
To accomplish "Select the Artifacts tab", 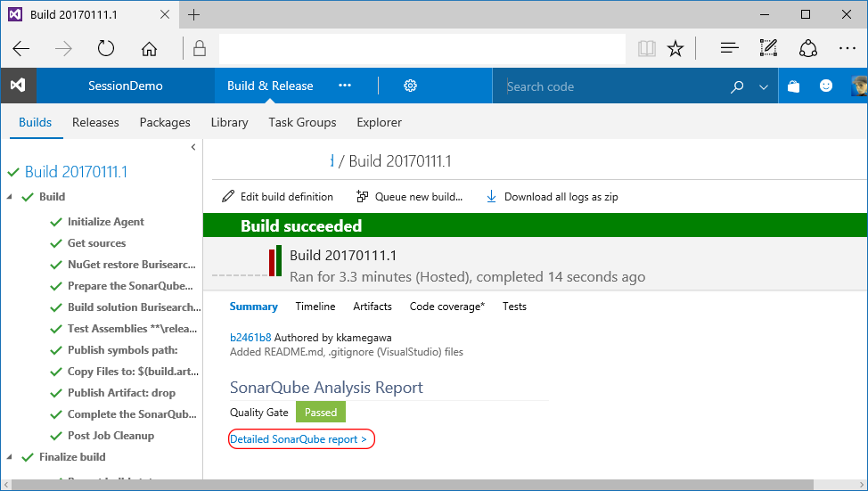I will [x=373, y=307].
